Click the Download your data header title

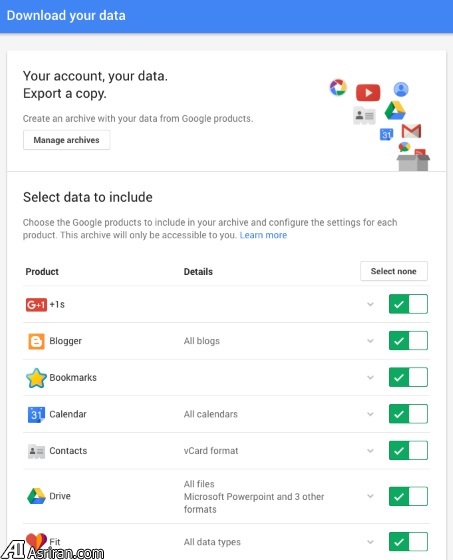click(x=66, y=16)
